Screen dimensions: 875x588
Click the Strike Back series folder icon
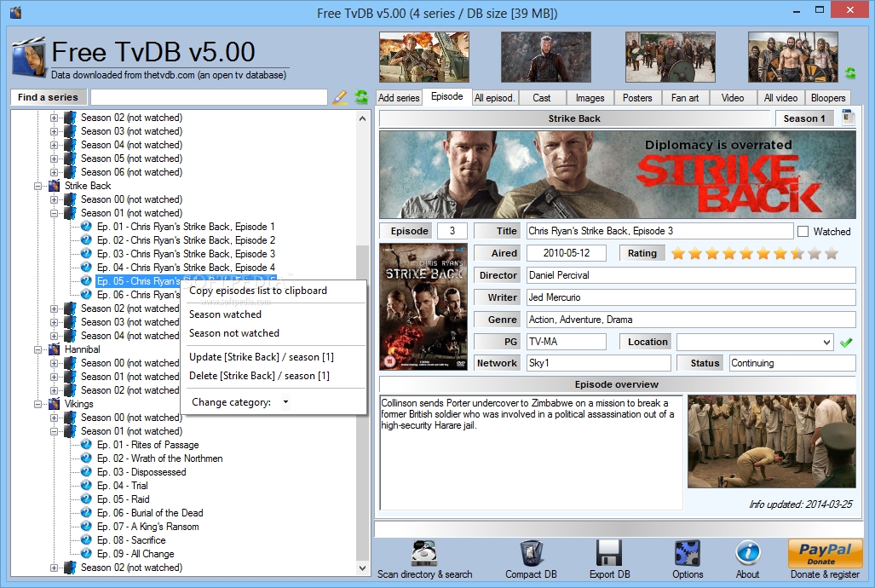click(x=55, y=186)
